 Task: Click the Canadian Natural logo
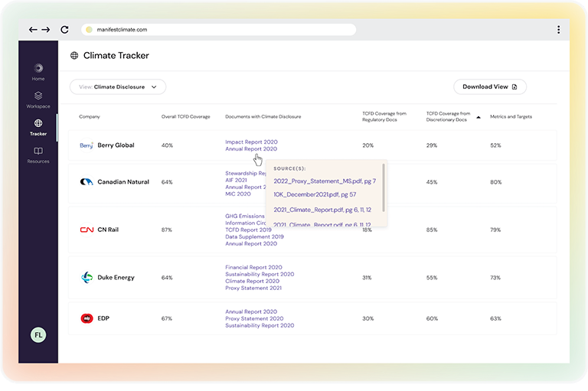(87, 182)
